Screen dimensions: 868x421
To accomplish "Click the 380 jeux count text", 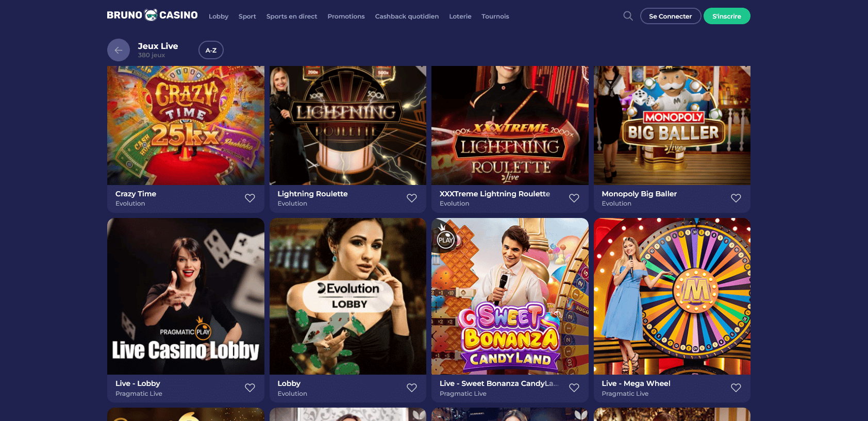I will coord(152,55).
